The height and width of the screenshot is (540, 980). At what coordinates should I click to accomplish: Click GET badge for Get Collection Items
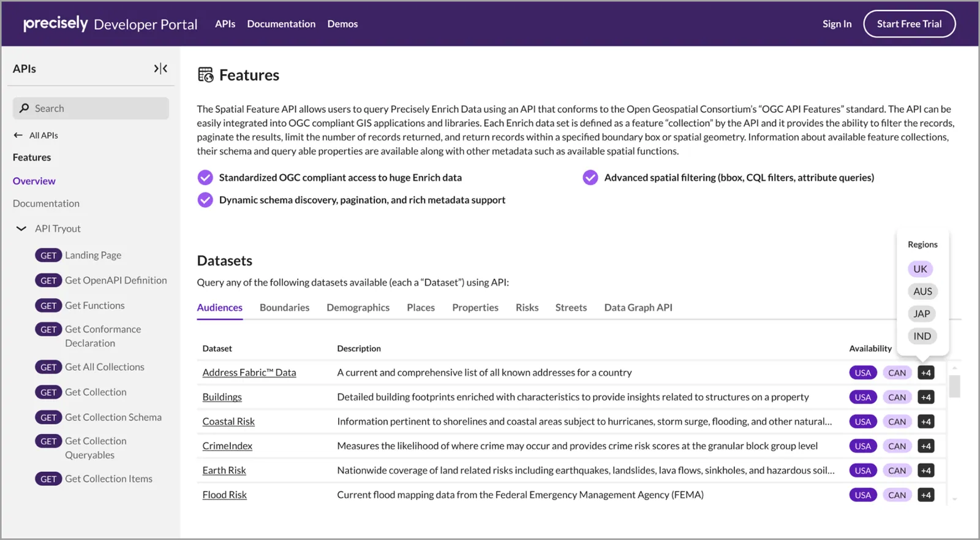click(x=48, y=479)
